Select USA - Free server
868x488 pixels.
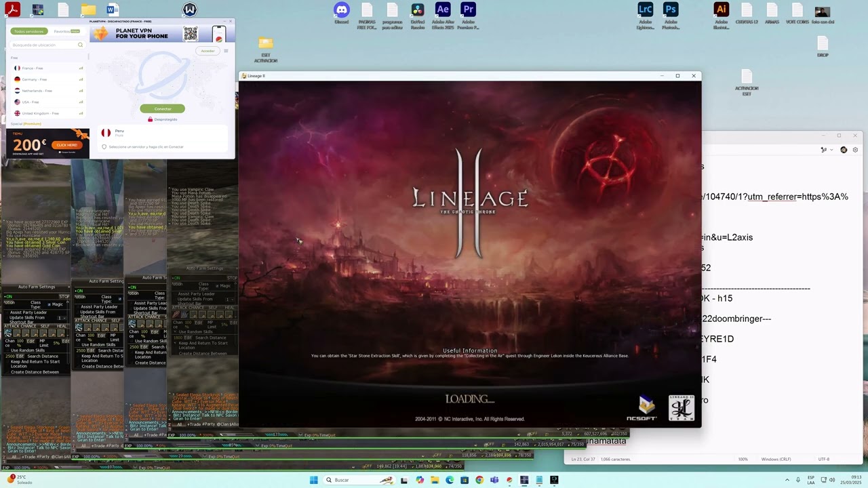(47, 102)
